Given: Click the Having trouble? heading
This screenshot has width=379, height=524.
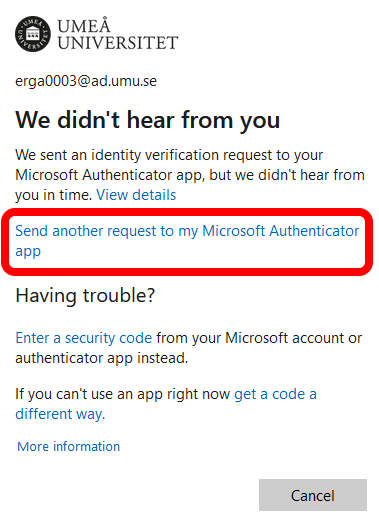Looking at the screenshot, I should 85,296.
